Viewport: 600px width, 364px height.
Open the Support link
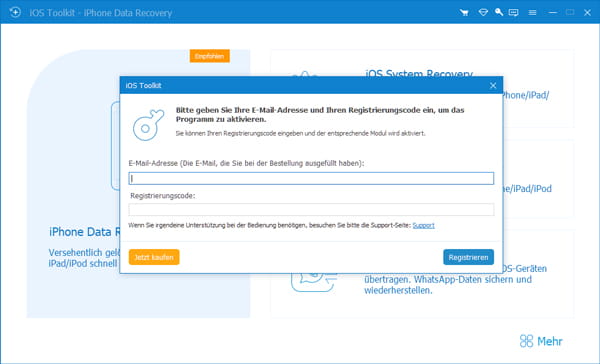423,225
